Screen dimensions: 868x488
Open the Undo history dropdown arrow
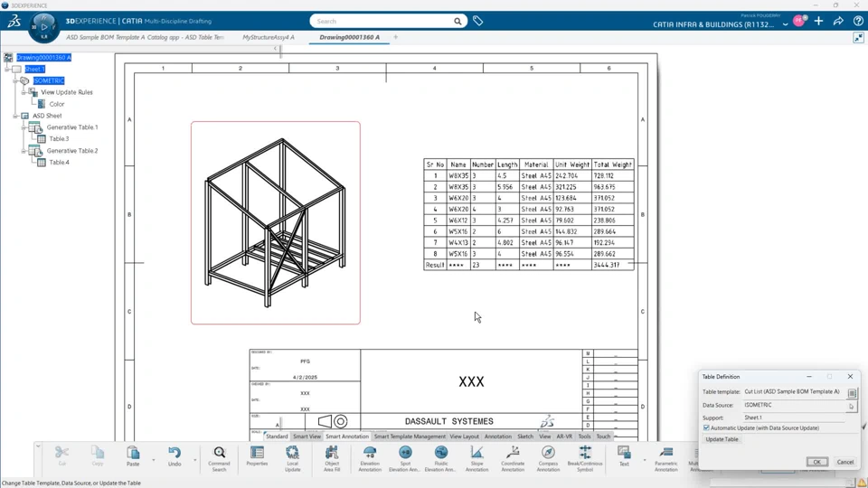pos(195,460)
